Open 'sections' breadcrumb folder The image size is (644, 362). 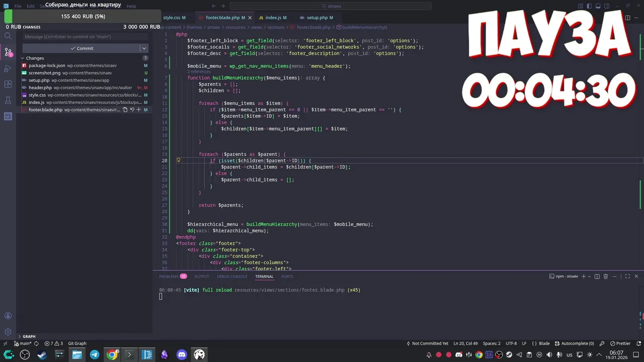[x=276, y=27]
